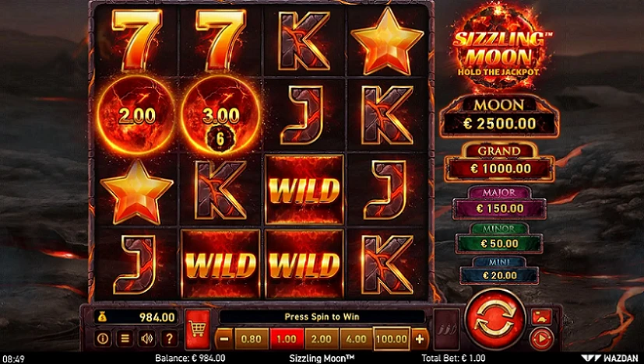Mute the game sound

coord(147,338)
